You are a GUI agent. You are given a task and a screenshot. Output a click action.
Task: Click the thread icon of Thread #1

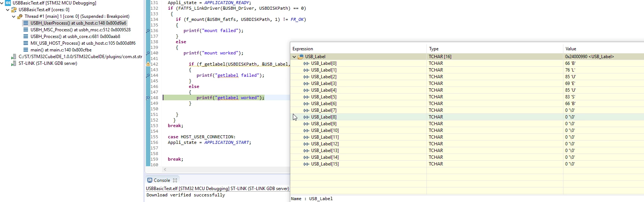[x=20, y=16]
